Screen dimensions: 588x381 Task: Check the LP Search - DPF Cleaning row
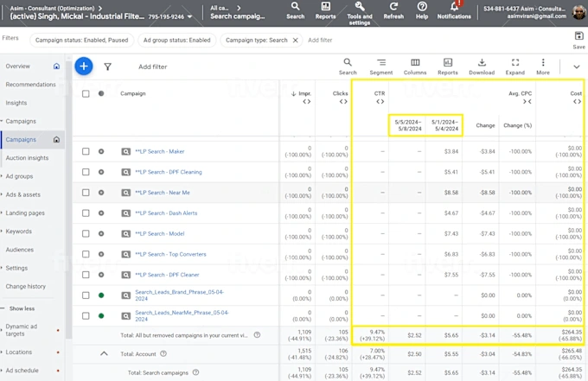tap(86, 172)
